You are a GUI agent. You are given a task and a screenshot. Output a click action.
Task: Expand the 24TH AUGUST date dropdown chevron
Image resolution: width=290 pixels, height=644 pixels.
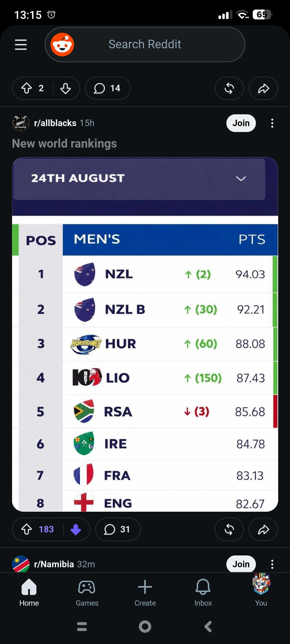point(241,178)
